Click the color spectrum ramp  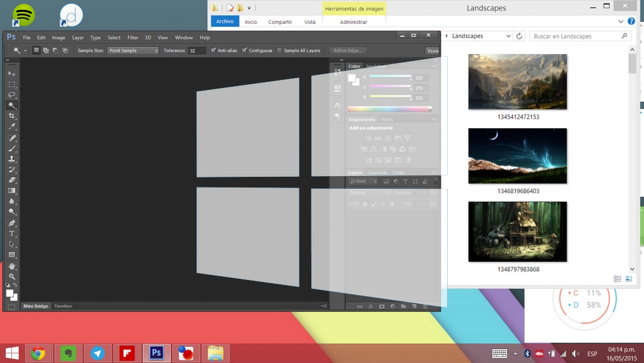[389, 109]
